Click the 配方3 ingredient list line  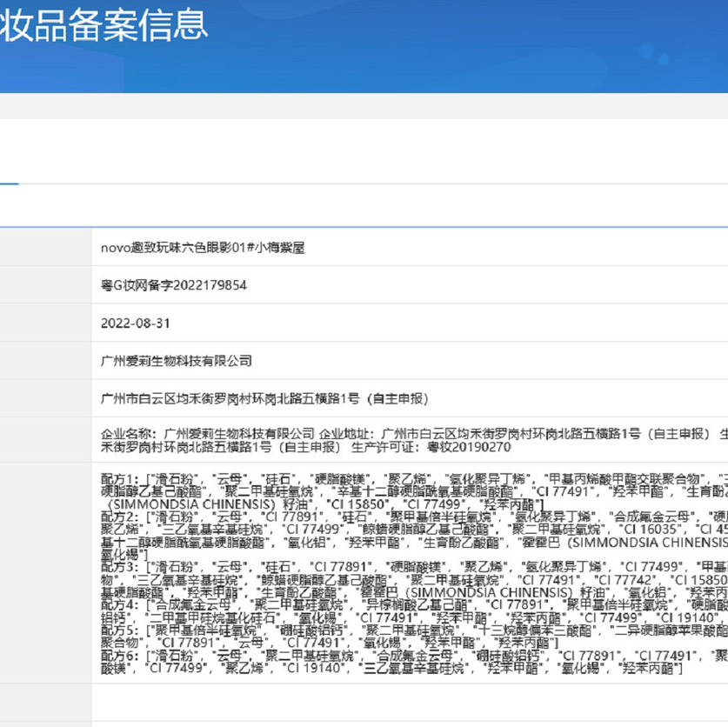(x=414, y=567)
